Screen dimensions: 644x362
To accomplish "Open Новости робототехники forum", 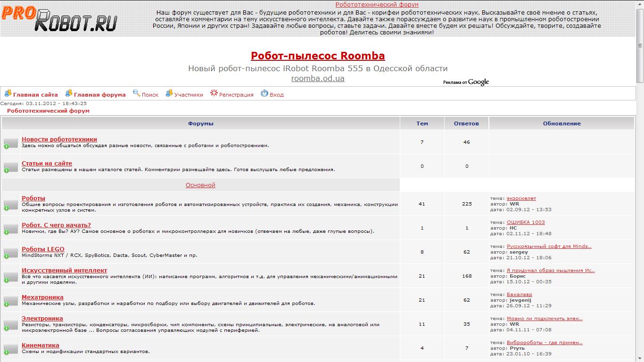I will (59, 139).
